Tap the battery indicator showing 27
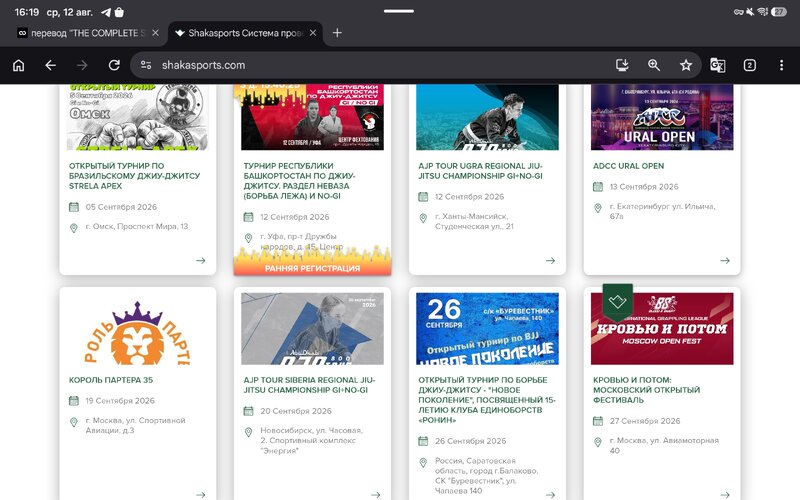 (x=779, y=12)
